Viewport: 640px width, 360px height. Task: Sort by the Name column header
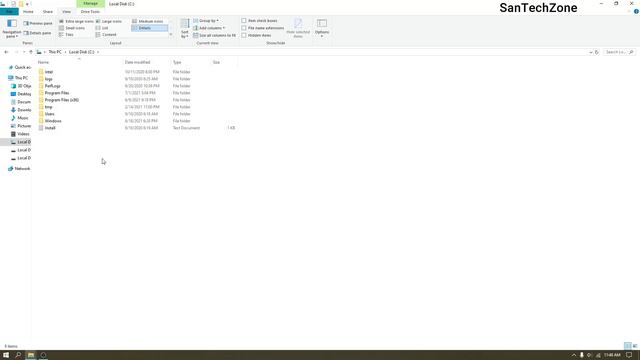coord(43,62)
